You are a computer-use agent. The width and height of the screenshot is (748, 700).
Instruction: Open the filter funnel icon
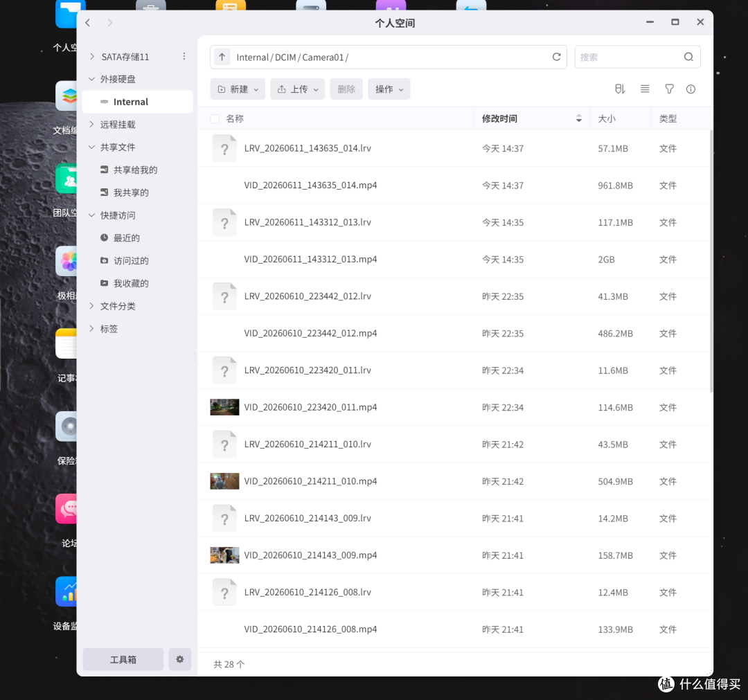pyautogui.click(x=669, y=89)
